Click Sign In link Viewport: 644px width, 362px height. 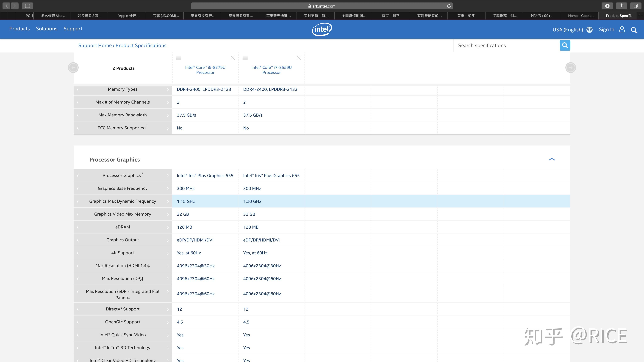coord(606,30)
